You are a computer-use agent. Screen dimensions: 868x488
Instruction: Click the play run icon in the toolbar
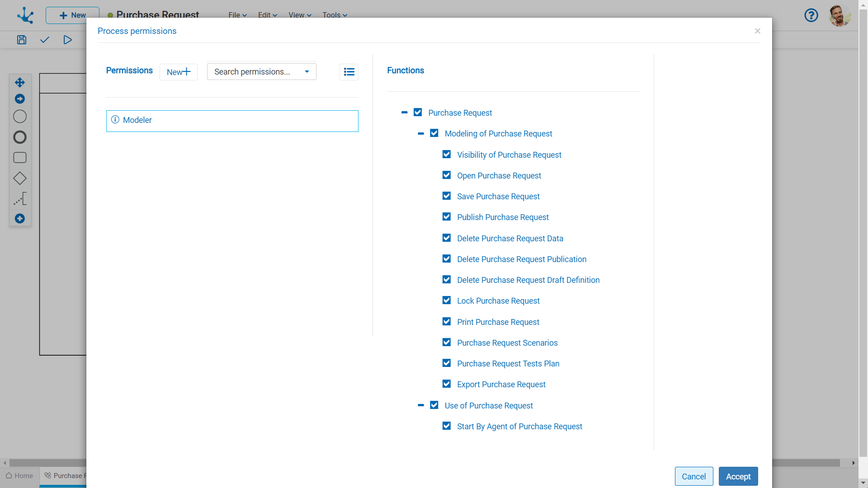click(x=67, y=40)
